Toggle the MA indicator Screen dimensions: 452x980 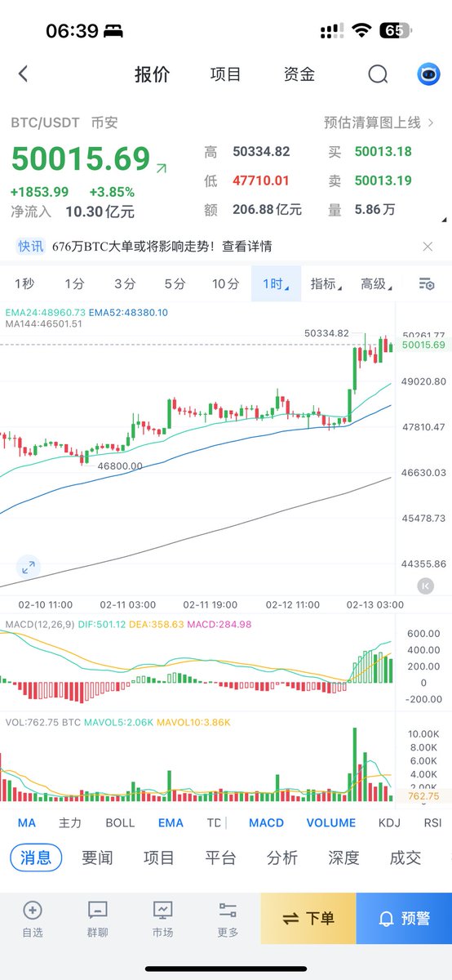[x=27, y=822]
